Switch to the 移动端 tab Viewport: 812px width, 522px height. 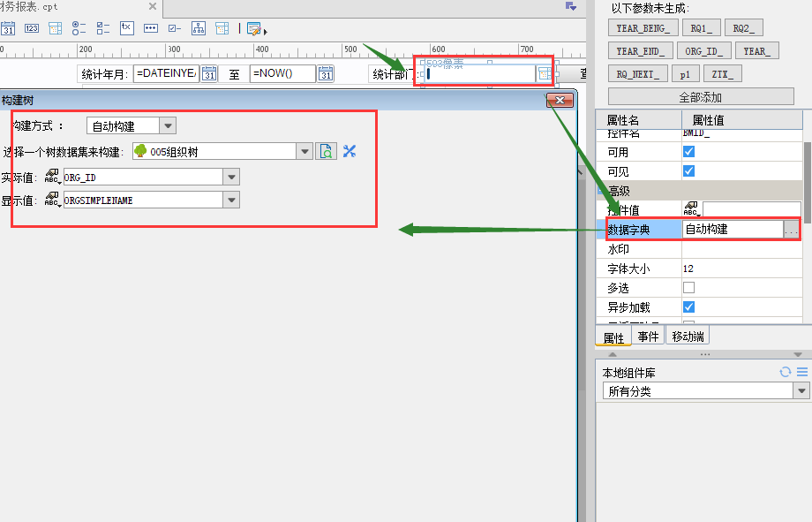[688, 337]
